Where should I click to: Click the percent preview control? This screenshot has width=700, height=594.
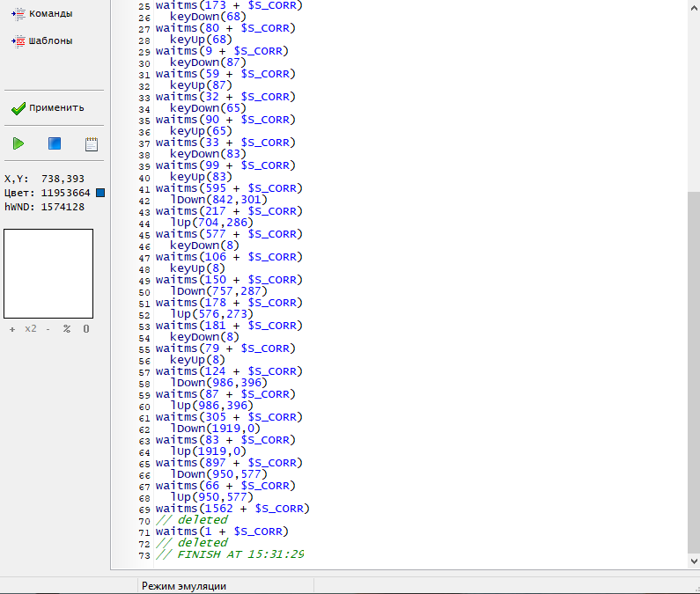67,329
